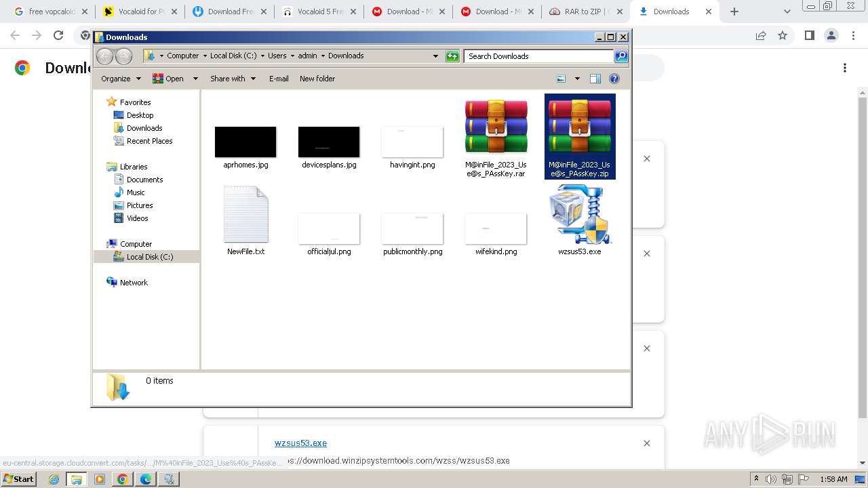Select officialjul.png thumbnail
This screenshot has height=488, width=868.
click(329, 228)
